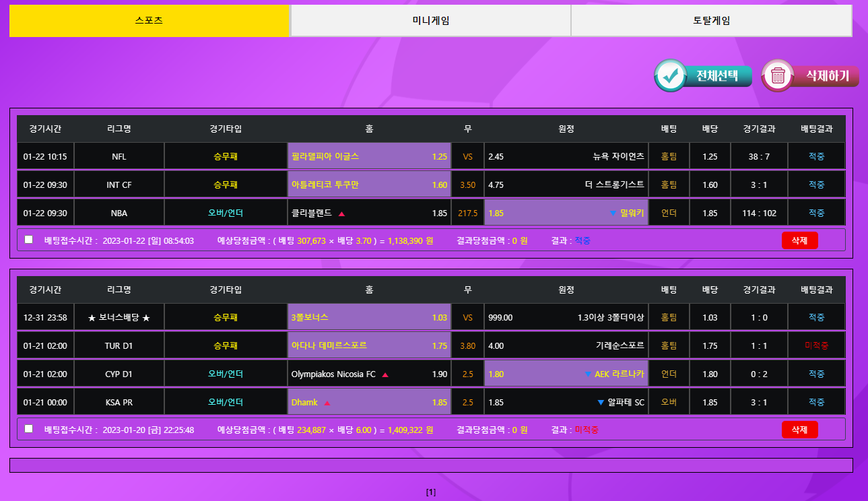Image resolution: width=868 pixels, height=501 pixels.
Task: Go to page [1] in pagination
Action: point(431,492)
